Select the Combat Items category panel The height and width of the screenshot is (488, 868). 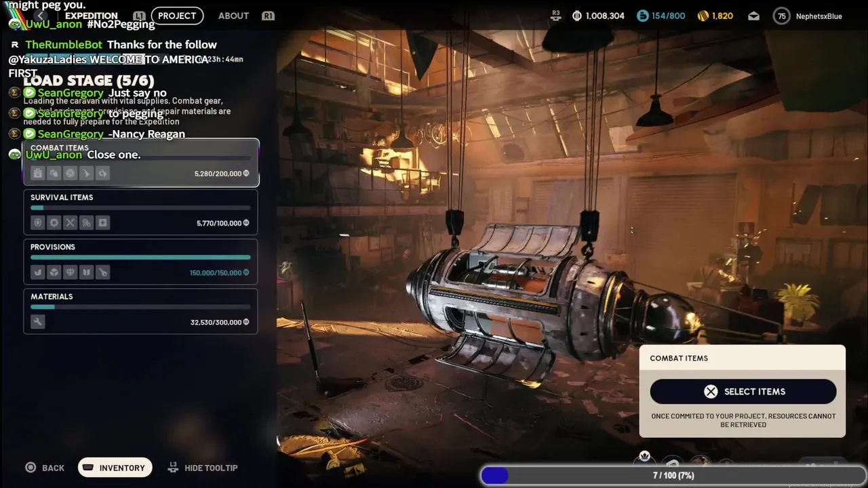click(x=141, y=162)
